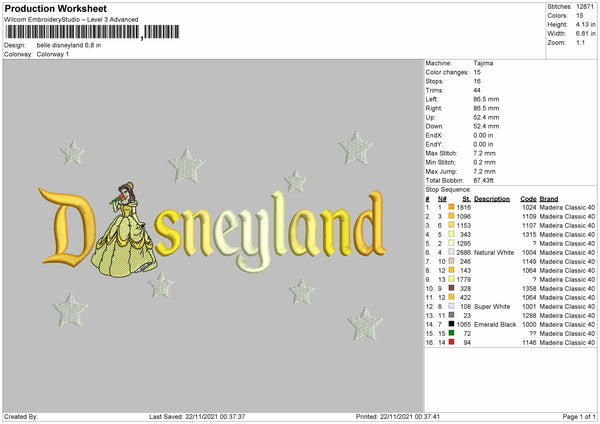Image resolution: width=600 pixels, height=424 pixels.
Task: Click thread code '1146' in the last row
Action: coord(529,342)
